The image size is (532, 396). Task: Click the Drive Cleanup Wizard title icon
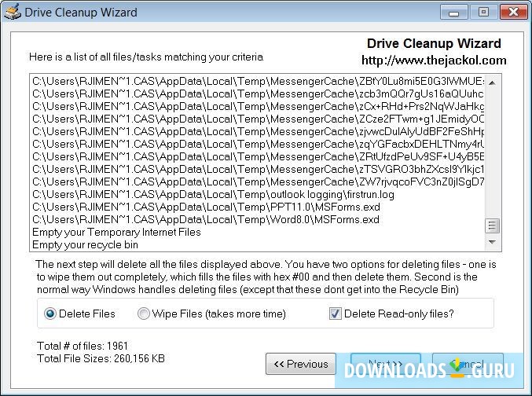tap(12, 13)
